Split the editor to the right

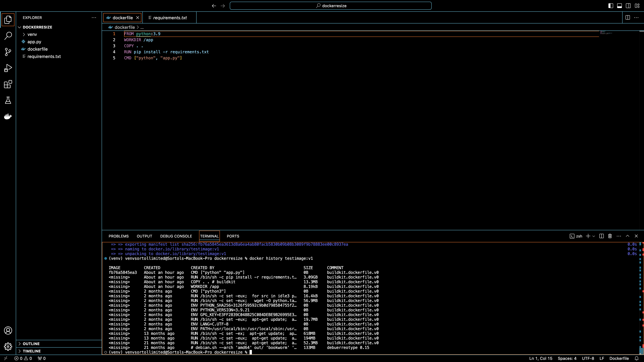click(628, 17)
